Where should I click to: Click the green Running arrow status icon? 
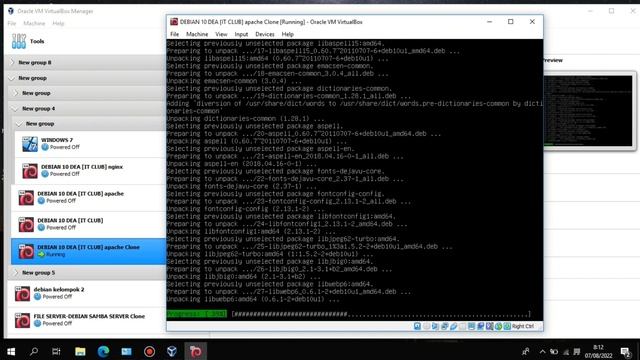coord(41,254)
